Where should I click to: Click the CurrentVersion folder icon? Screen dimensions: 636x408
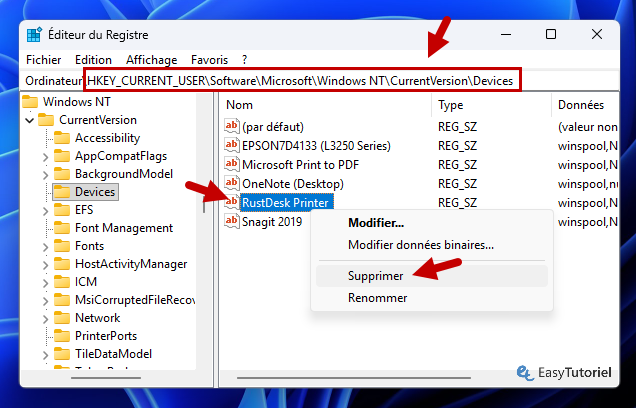pyautogui.click(x=46, y=120)
